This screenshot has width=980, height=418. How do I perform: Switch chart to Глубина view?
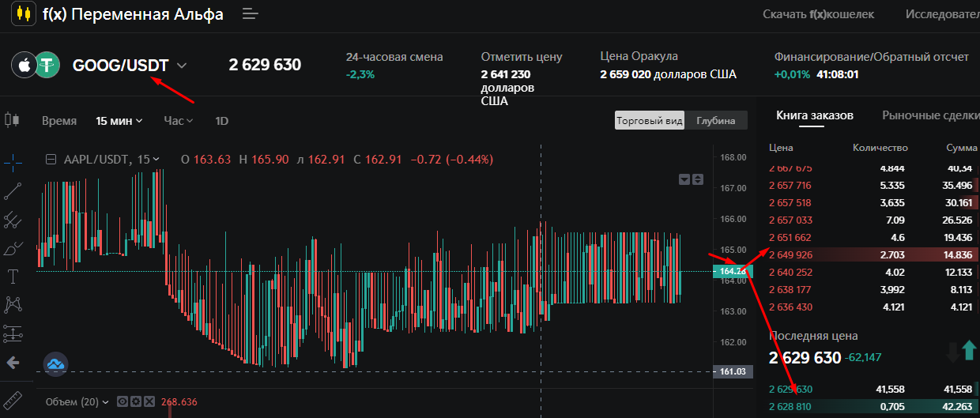click(x=715, y=121)
